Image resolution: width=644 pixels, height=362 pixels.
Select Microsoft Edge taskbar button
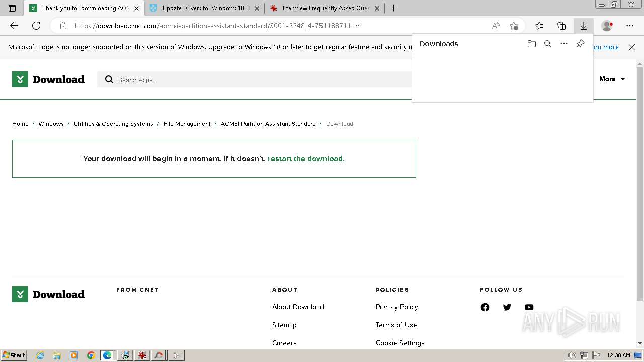point(108,355)
